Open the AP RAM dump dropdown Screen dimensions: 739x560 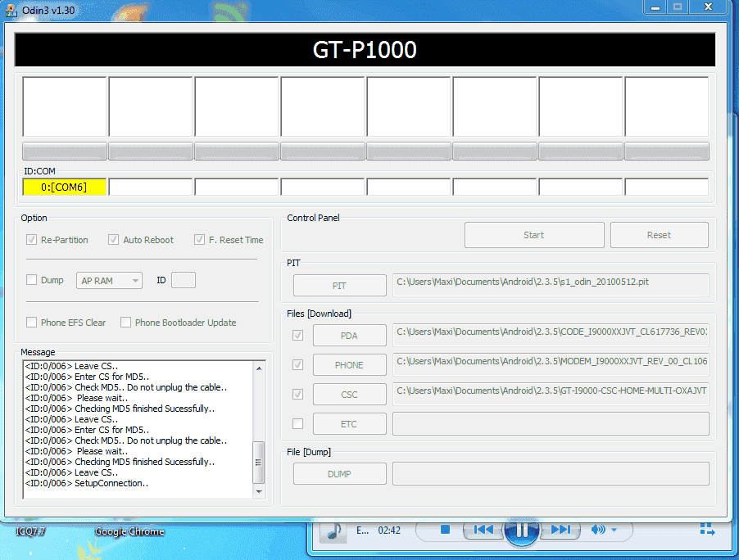(109, 281)
